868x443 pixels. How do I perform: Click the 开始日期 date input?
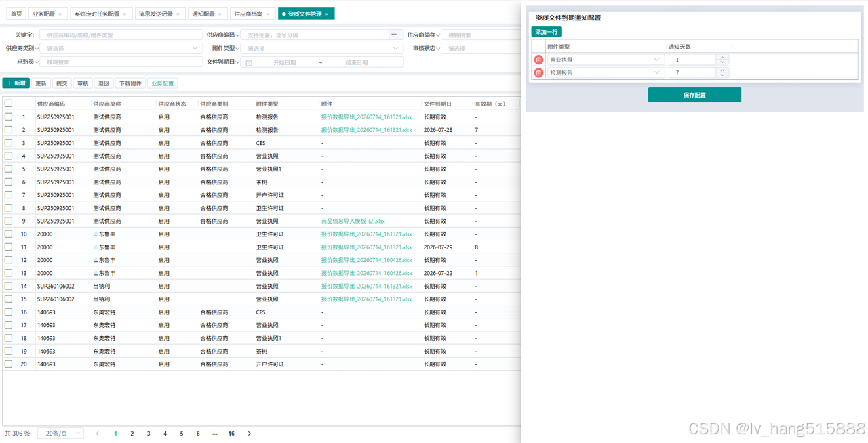coord(285,62)
